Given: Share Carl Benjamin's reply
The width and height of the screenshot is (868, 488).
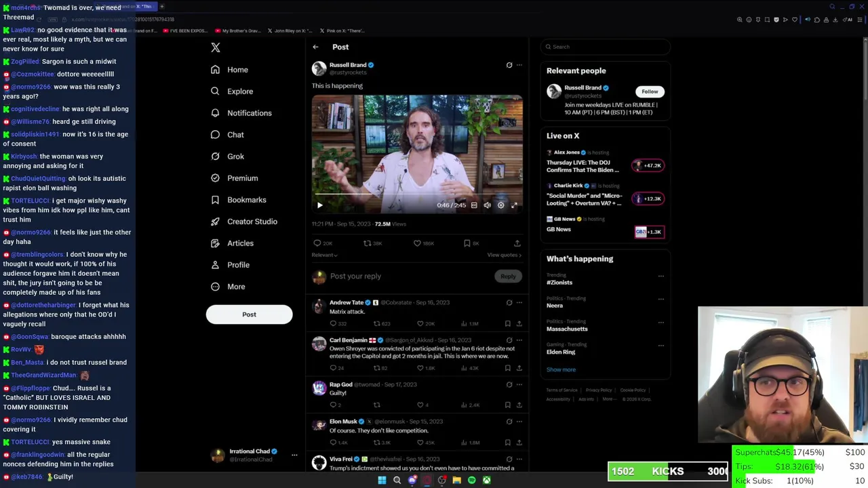Looking at the screenshot, I should click(x=519, y=368).
